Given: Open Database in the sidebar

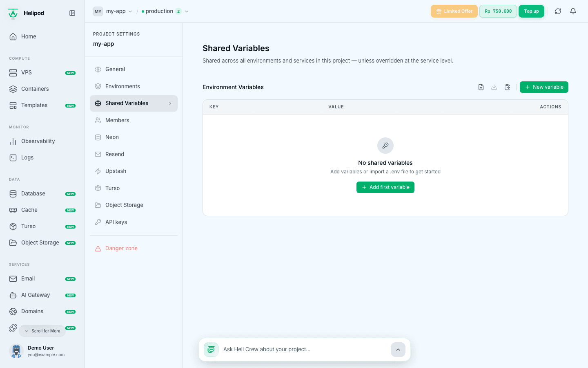Looking at the screenshot, I should (x=42, y=193).
